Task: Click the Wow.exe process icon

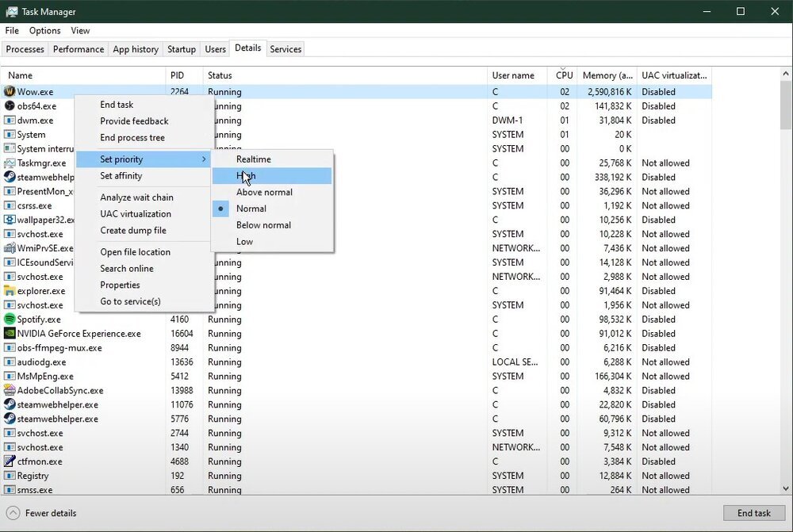Action: 10,92
